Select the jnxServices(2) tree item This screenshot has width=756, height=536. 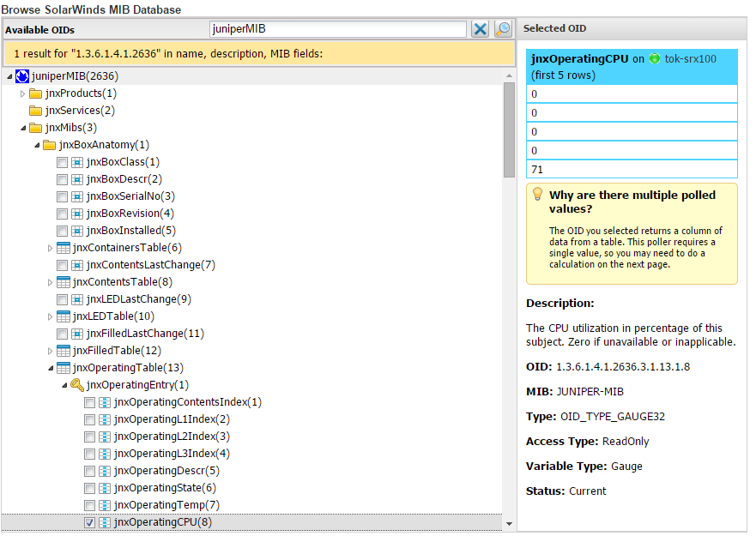80,111
